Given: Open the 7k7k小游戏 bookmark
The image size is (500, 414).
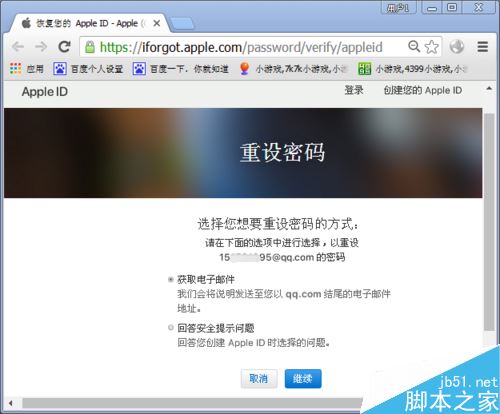Looking at the screenshot, I should point(293,69).
